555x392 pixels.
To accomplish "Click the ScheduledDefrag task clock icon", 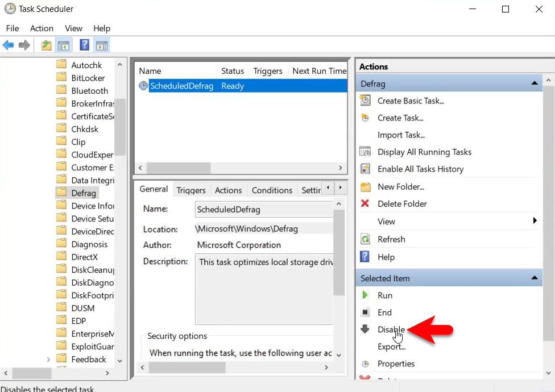I will [x=143, y=86].
